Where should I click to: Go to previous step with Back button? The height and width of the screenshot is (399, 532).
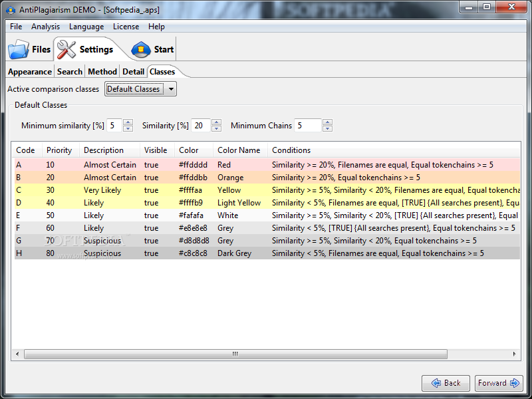(x=446, y=383)
